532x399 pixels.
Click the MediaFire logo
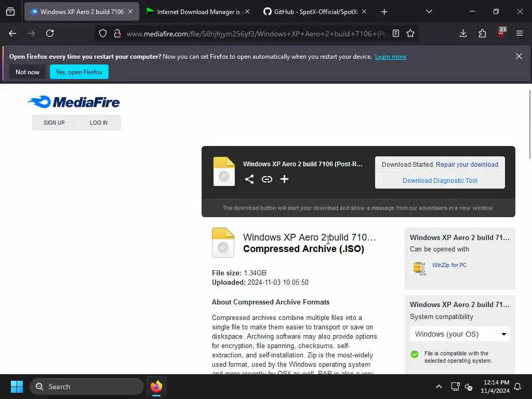[x=74, y=102]
